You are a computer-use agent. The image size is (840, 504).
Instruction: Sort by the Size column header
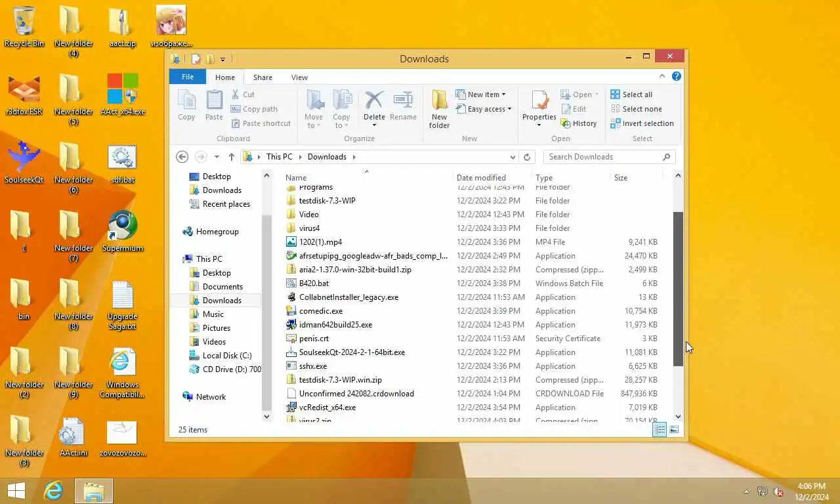click(636, 177)
